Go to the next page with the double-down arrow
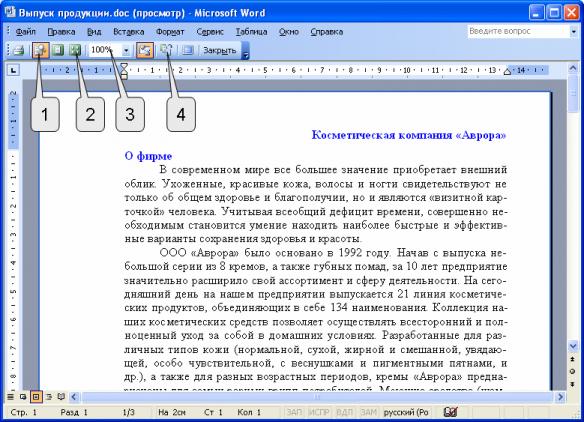Image resolution: width=584 pixels, height=422 pixels. (x=573, y=384)
